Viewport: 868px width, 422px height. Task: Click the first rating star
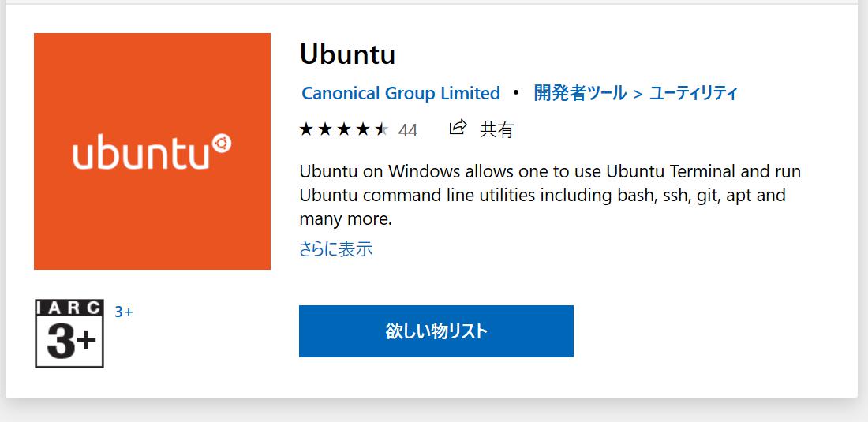point(307,130)
